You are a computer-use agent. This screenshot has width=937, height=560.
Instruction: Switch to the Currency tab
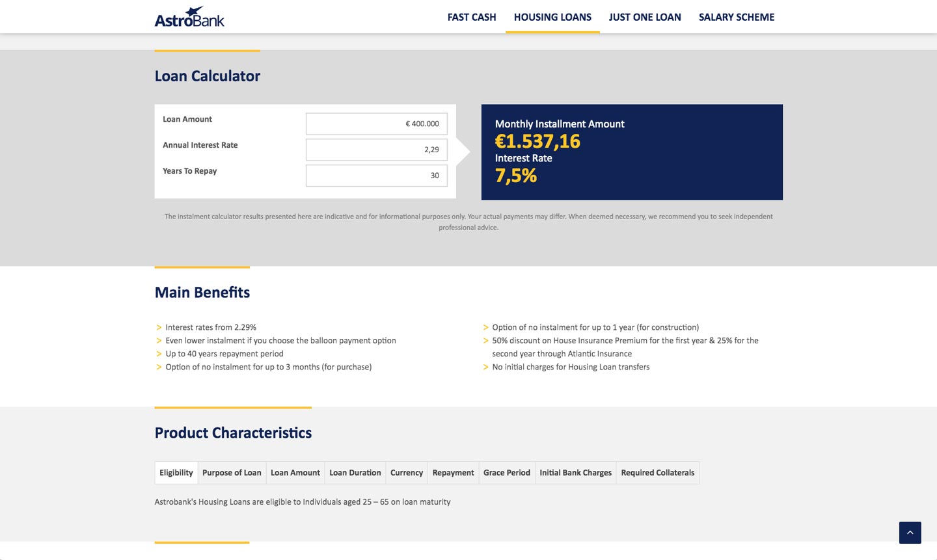(407, 473)
